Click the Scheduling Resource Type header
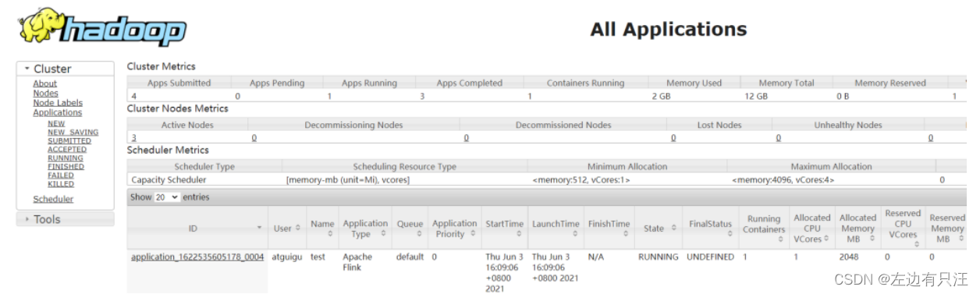The height and width of the screenshot is (294, 980). click(405, 166)
